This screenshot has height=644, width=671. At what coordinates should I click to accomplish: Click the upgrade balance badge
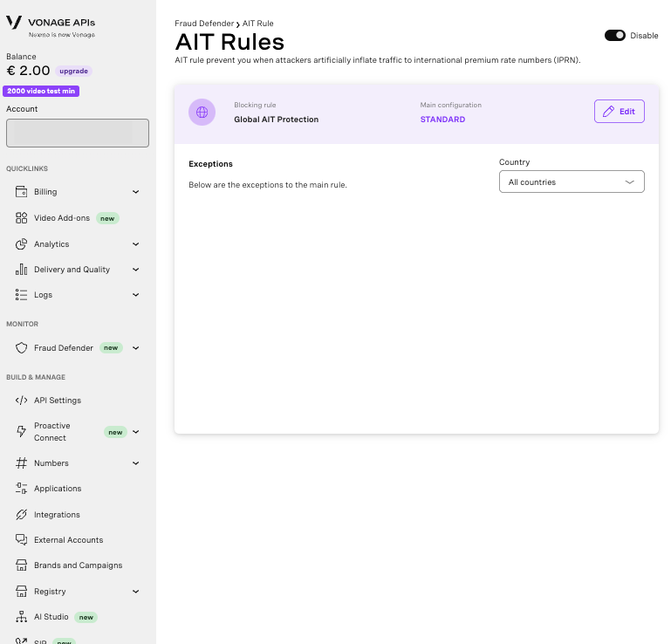[73, 71]
